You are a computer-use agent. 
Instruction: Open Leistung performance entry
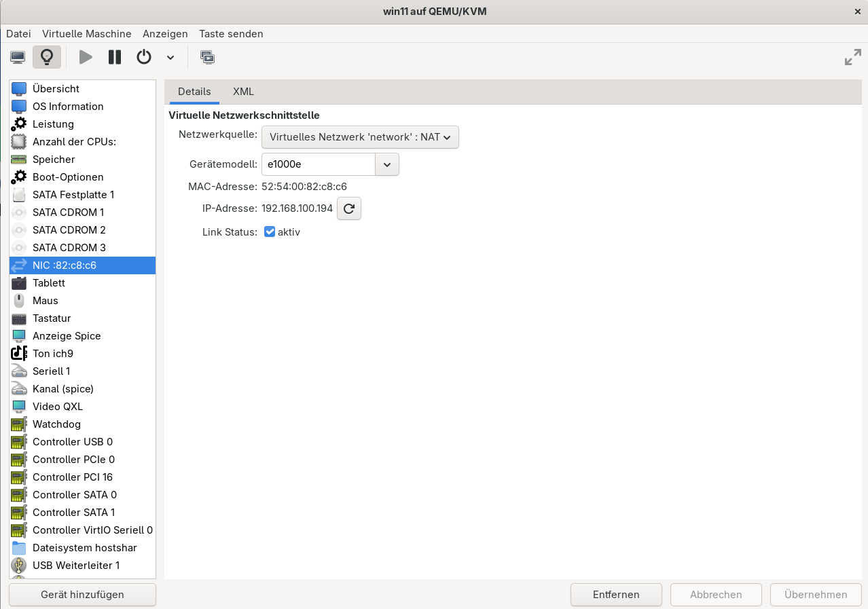[x=82, y=124]
